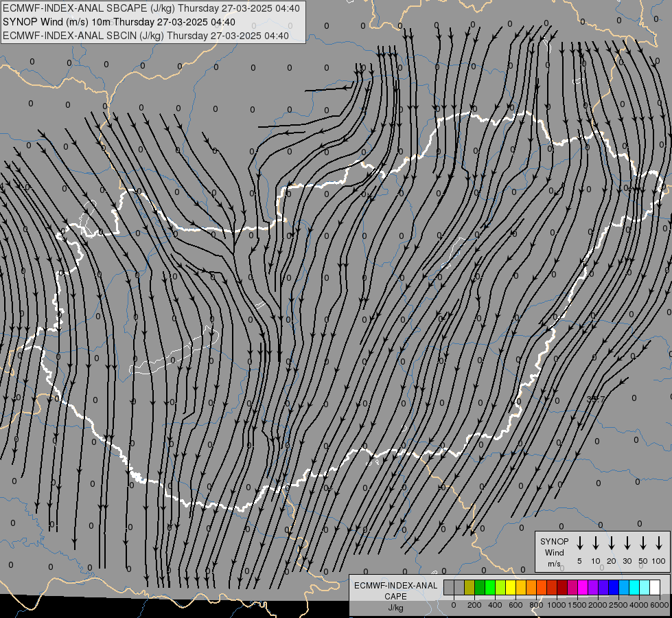Click the wind arrow above the 10 m/s label
This screenshot has height=618, width=672.
[x=596, y=543]
